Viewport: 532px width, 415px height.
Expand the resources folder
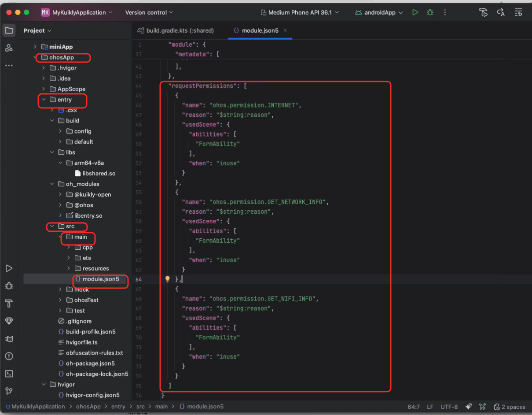click(69, 268)
